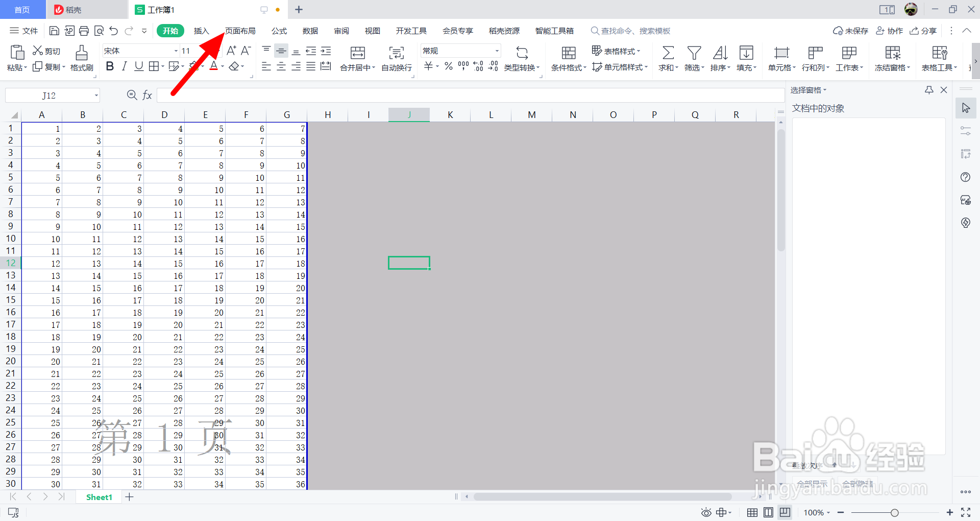980x521 pixels.
Task: Add a new sheet with plus button
Action: coord(130,497)
